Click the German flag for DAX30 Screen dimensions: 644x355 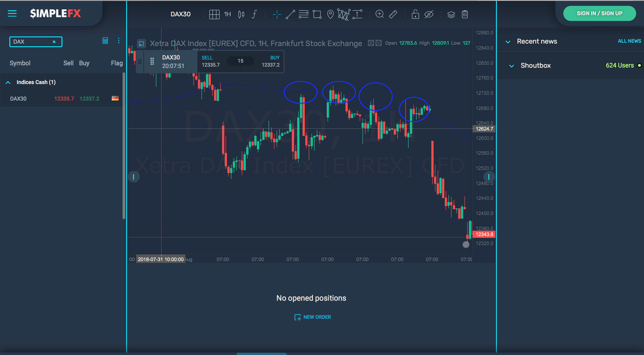click(x=115, y=98)
